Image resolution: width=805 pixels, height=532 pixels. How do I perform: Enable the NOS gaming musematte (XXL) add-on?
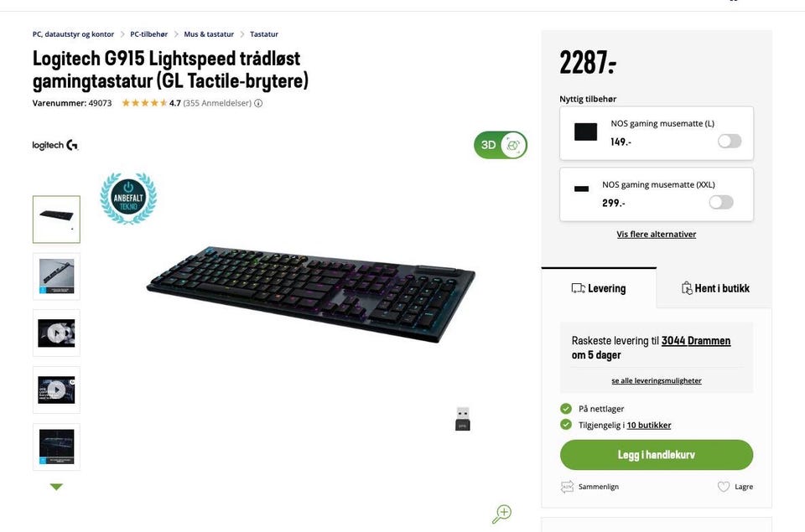pos(721,202)
